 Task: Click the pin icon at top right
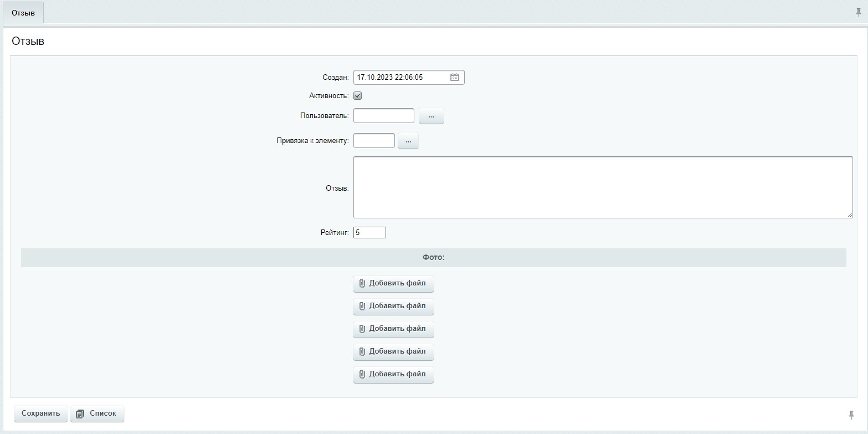coord(859,13)
